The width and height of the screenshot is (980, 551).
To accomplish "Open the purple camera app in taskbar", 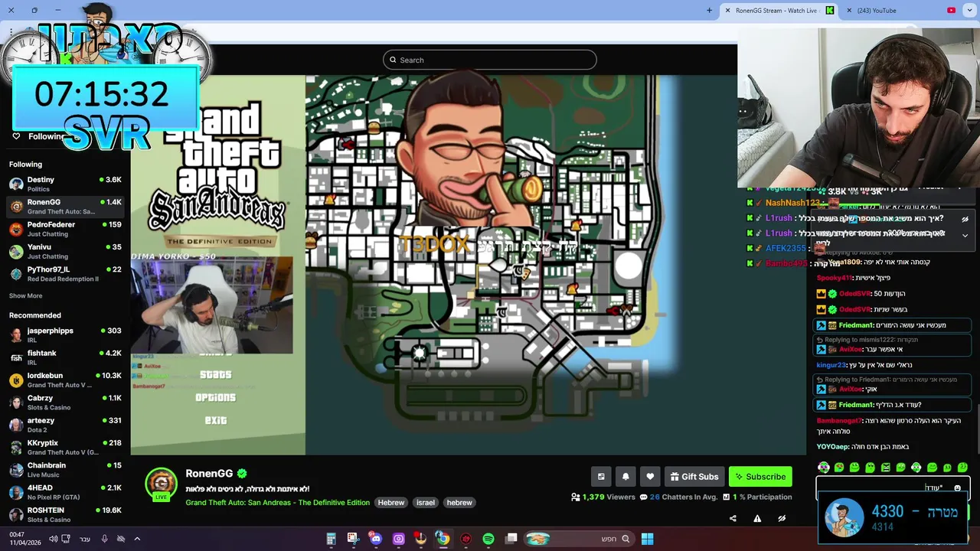I will pyautogui.click(x=398, y=539).
